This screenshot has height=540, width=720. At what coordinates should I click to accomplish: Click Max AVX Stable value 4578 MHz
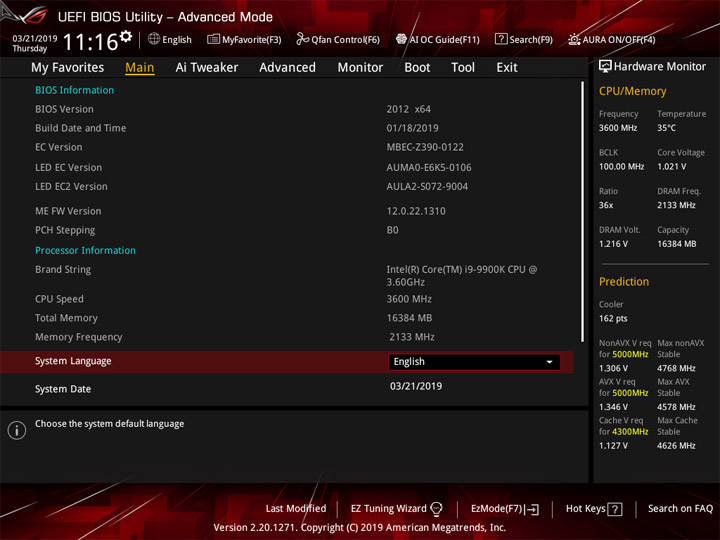click(676, 407)
